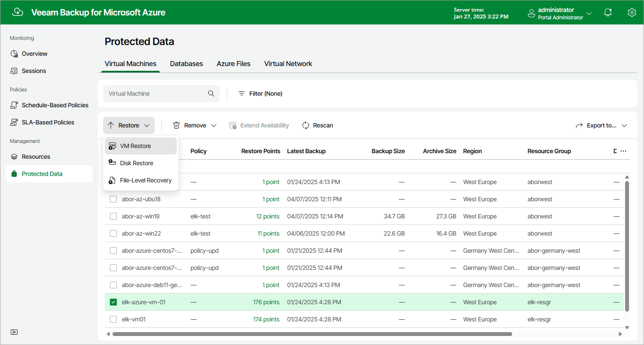
Task: Open the settings gear
Action: [x=632, y=12]
